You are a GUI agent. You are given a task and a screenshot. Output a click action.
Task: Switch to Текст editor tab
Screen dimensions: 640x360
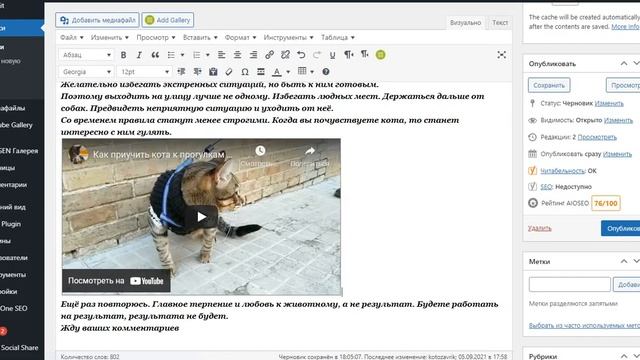pos(500,23)
